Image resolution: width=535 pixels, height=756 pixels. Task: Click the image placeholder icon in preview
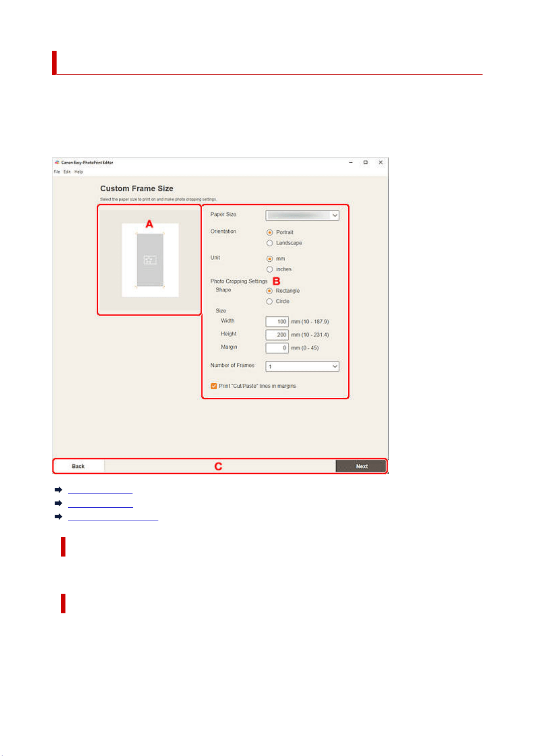[x=150, y=260]
